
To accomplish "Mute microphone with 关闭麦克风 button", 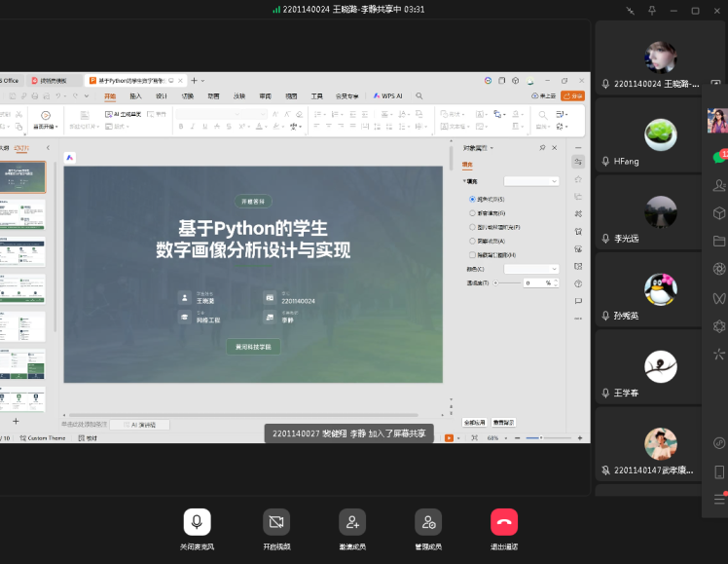I will point(197,523).
